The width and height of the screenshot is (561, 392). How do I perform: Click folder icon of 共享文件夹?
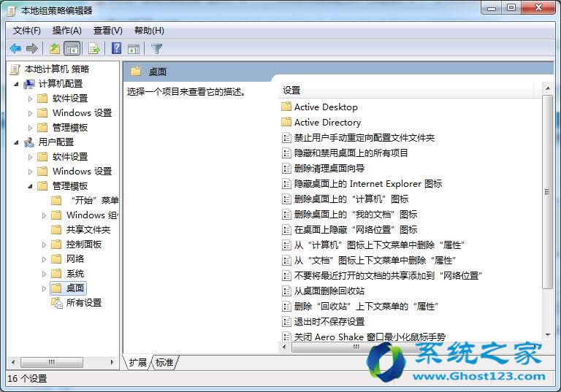tap(56, 230)
